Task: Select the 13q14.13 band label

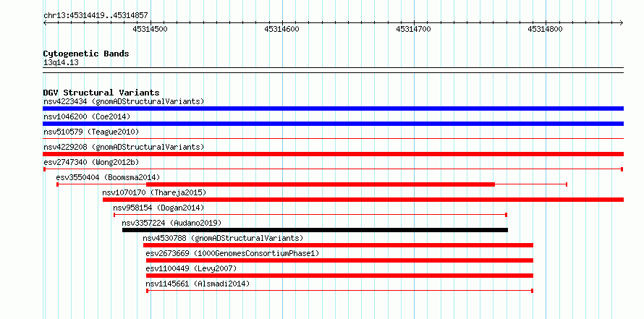Action: pos(61,63)
